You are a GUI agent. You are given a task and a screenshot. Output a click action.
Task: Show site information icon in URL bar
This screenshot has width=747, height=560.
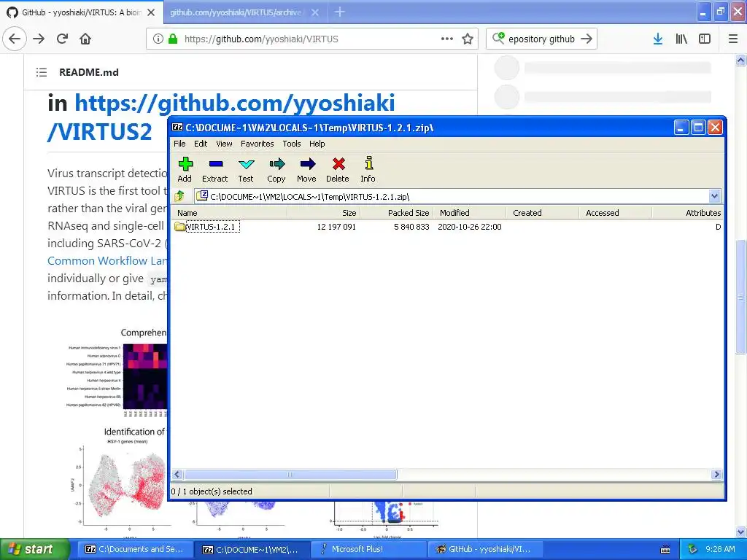click(158, 39)
